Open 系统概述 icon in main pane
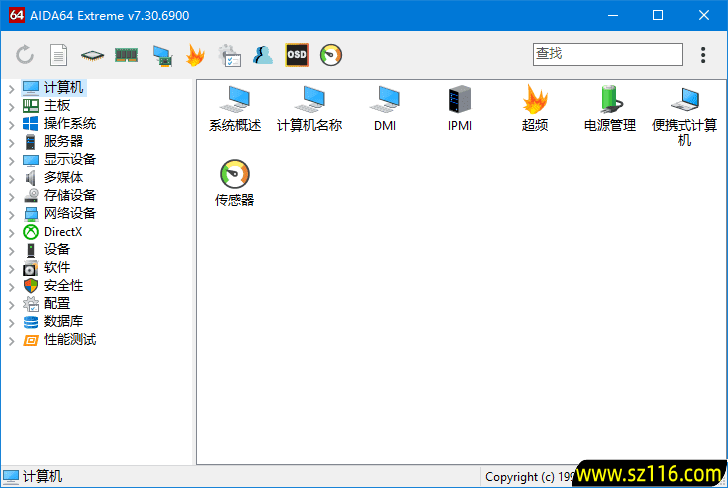 235,109
